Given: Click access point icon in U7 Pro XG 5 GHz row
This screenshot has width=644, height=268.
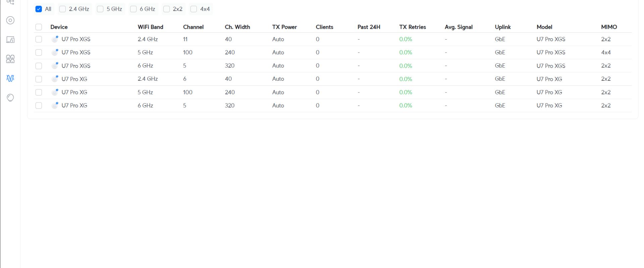Looking at the screenshot, I should [x=55, y=92].
